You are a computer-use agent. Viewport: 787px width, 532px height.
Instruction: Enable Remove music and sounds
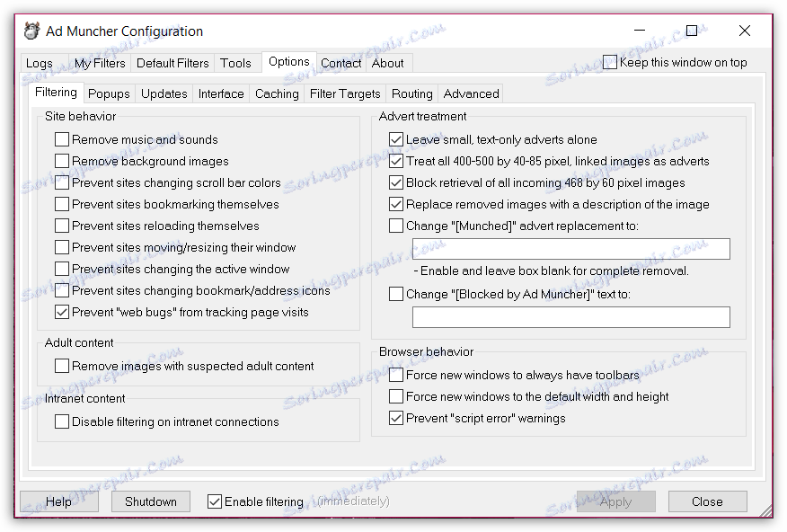[x=62, y=139]
